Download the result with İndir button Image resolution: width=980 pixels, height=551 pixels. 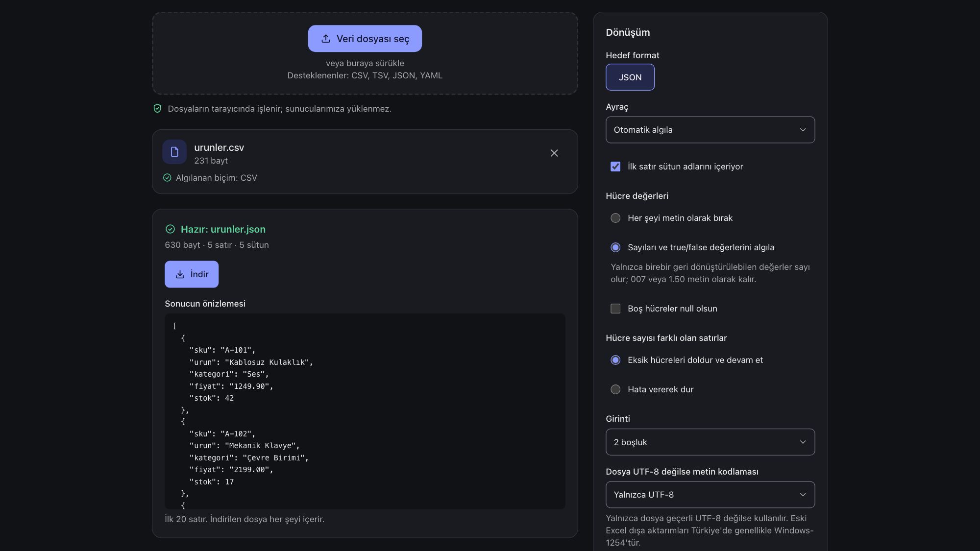tap(192, 274)
